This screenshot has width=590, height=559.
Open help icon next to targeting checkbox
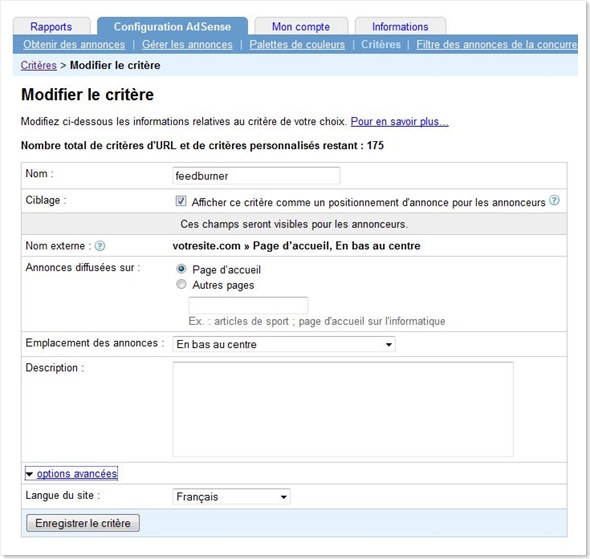554,201
